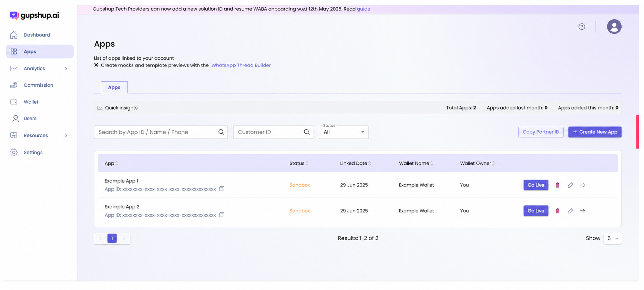The height and width of the screenshot is (290, 644).
Task: Click the gupshup.ai logo
Action: click(34, 15)
